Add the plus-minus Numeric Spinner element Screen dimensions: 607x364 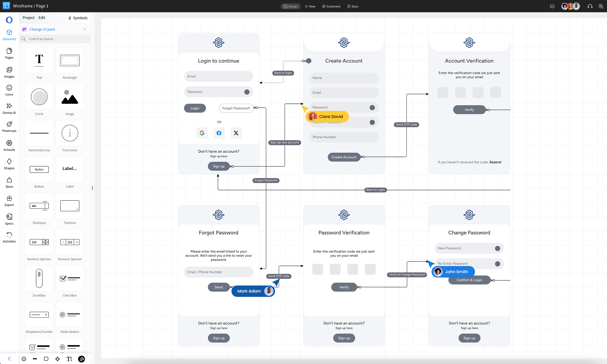(70, 242)
